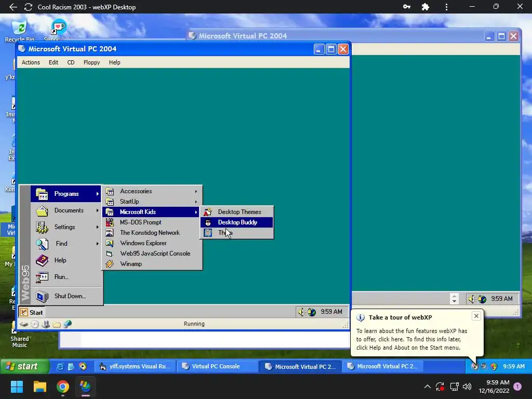Viewport: 532px width, 399px height.
Task: Close the Take a tour of webXP balloon
Action: [x=476, y=316]
